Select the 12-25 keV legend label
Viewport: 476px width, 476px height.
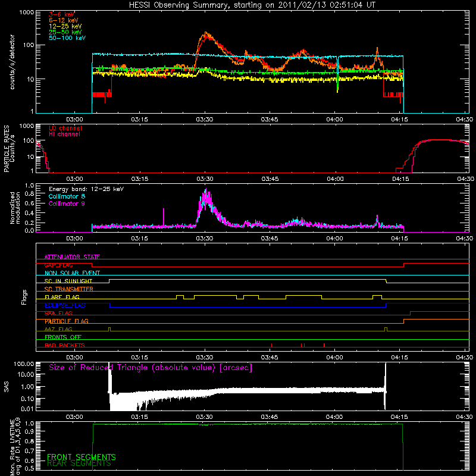point(65,26)
